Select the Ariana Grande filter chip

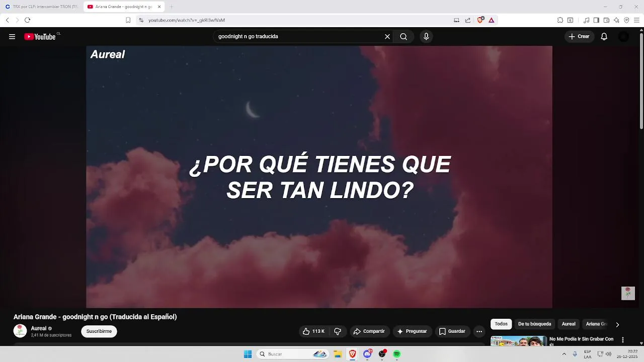pyautogui.click(x=597, y=324)
